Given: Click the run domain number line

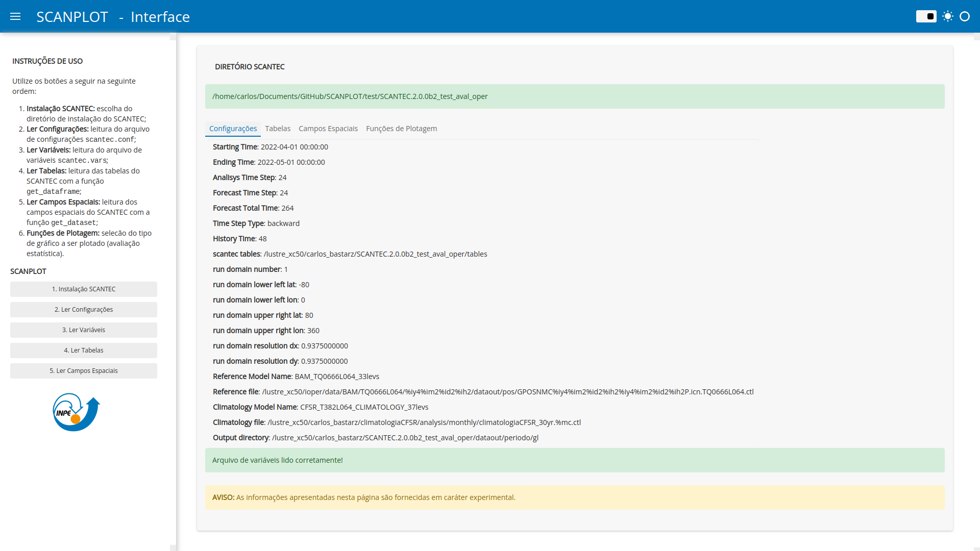Looking at the screenshot, I should (250, 269).
